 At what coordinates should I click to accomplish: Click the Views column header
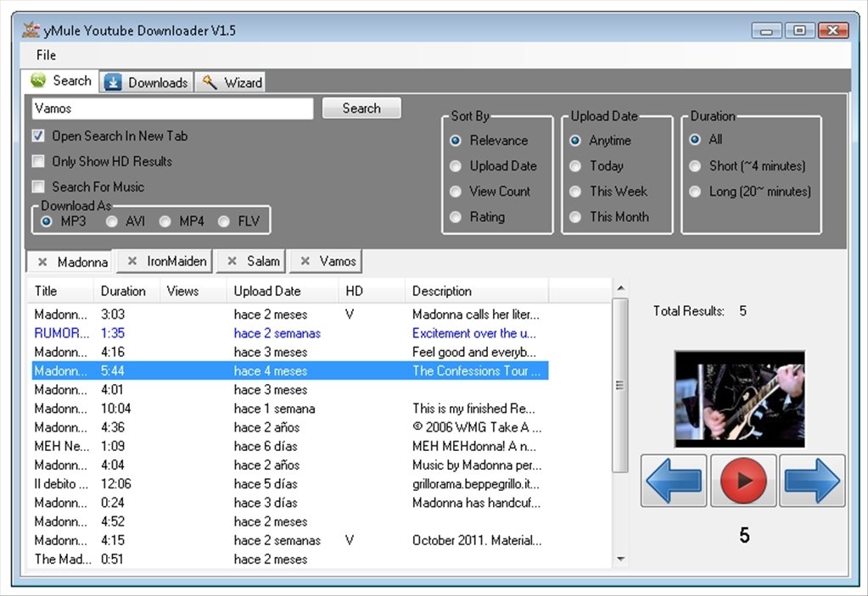tap(193, 291)
